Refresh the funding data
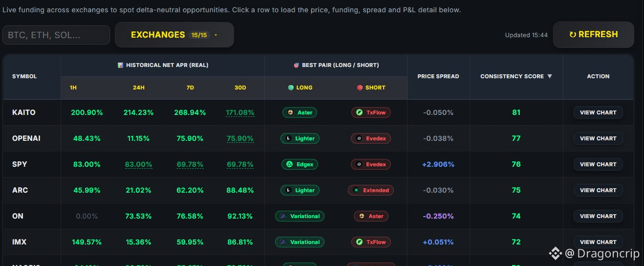This screenshot has height=266, width=644. pyautogui.click(x=594, y=35)
